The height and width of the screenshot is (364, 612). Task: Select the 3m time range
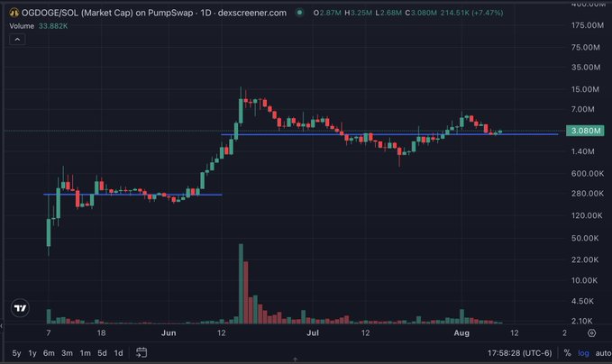[x=67, y=353]
